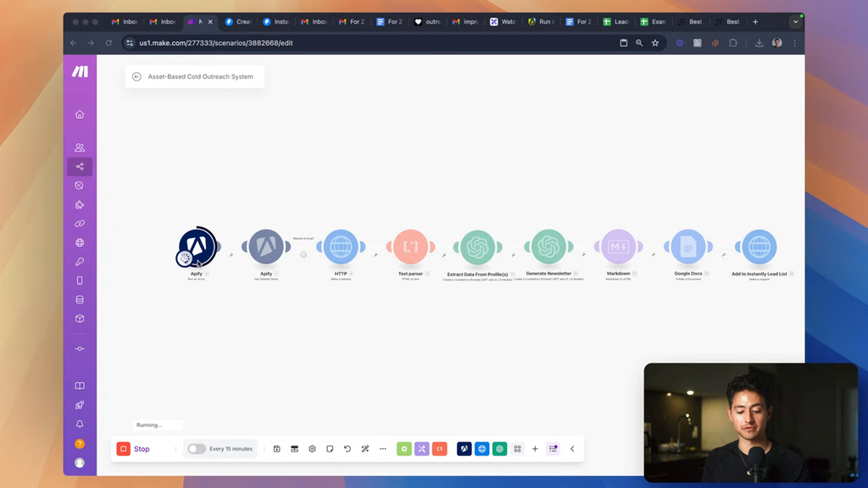868x488 pixels.
Task: Open Data stores in the sidebar
Action: (x=80, y=299)
